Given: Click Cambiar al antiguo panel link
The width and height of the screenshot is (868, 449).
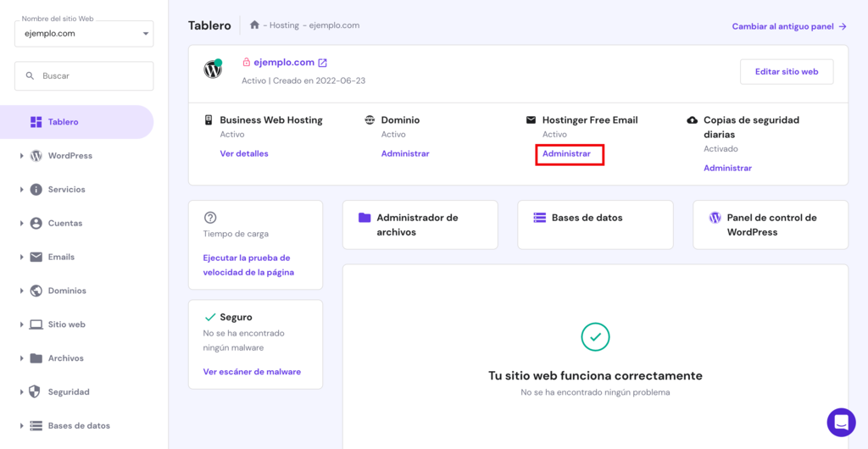Looking at the screenshot, I should 789,26.
